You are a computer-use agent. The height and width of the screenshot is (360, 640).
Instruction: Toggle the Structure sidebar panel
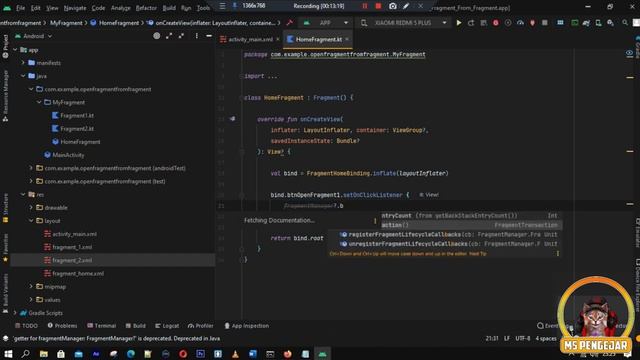click(x=5, y=208)
